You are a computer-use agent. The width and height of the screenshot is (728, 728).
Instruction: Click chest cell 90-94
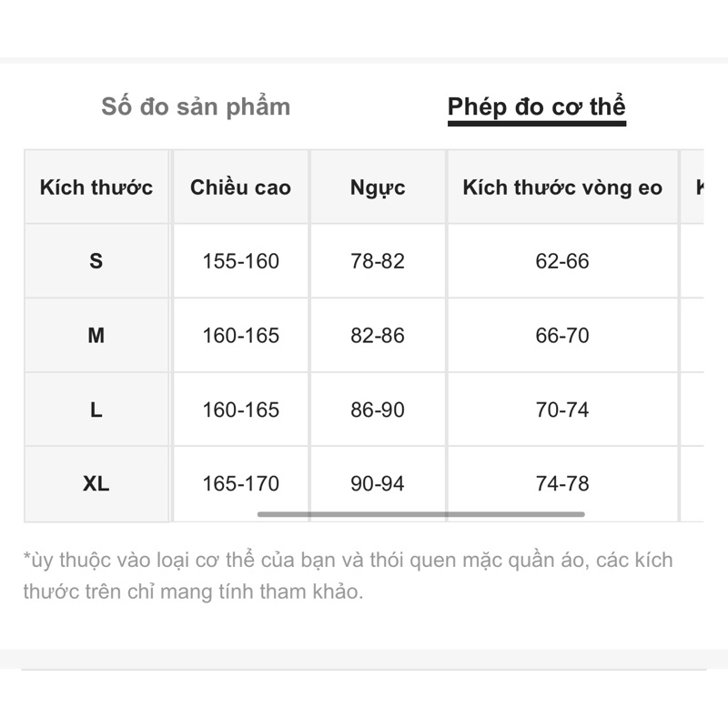[378, 483]
